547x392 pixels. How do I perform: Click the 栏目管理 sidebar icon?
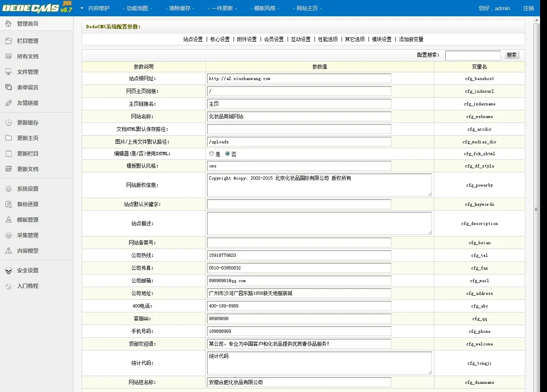8,41
